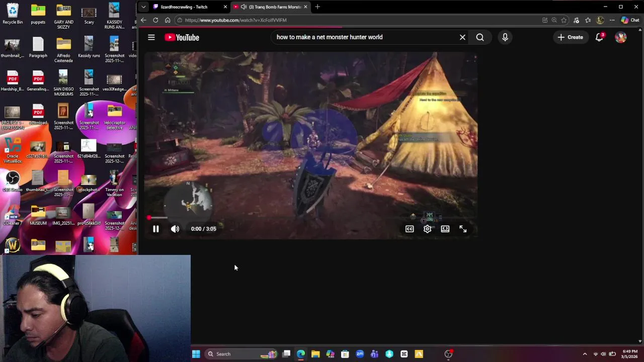Viewport: 644px width, 362px height.
Task: Open the Recycle Bin desktop icon
Action: click(x=13, y=14)
